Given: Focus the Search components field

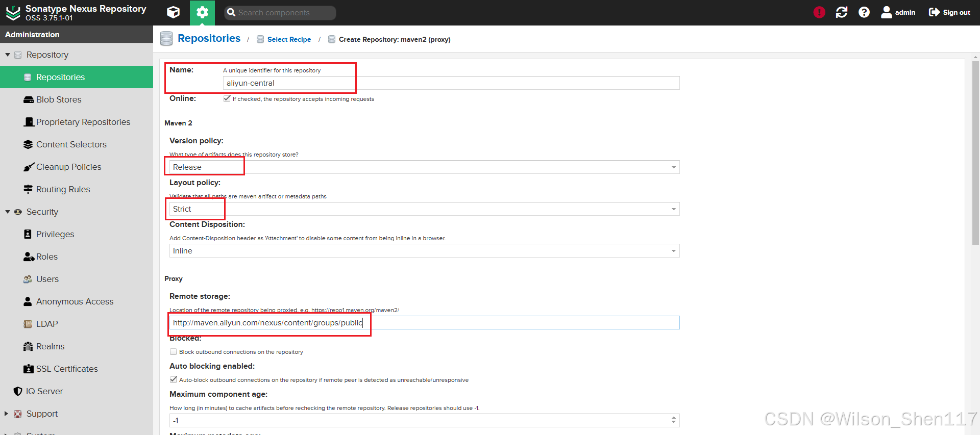Looking at the screenshot, I should tap(280, 12).
